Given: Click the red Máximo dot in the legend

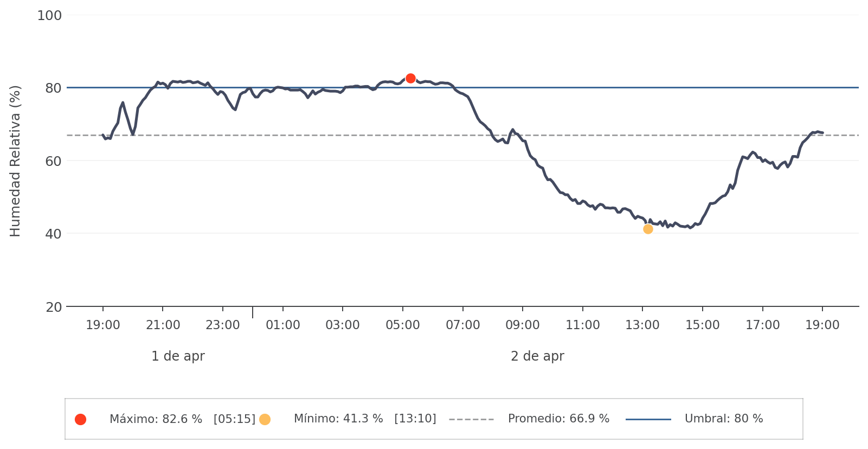Looking at the screenshot, I should (x=81, y=419).
